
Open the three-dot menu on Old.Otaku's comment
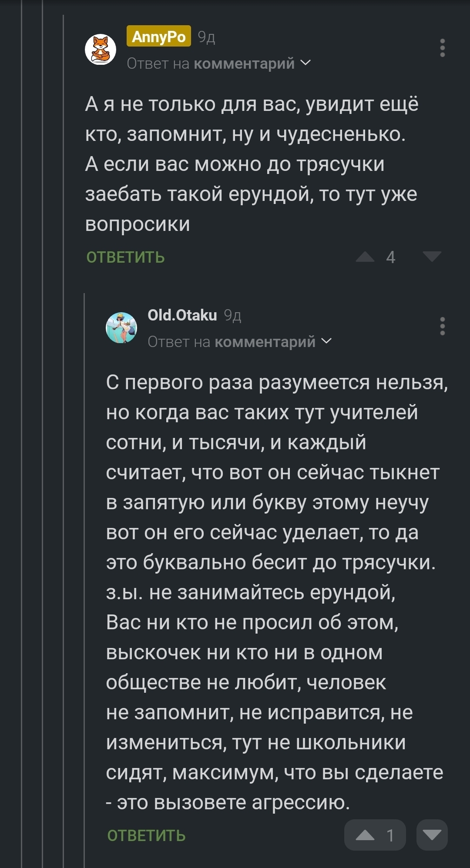click(x=442, y=326)
